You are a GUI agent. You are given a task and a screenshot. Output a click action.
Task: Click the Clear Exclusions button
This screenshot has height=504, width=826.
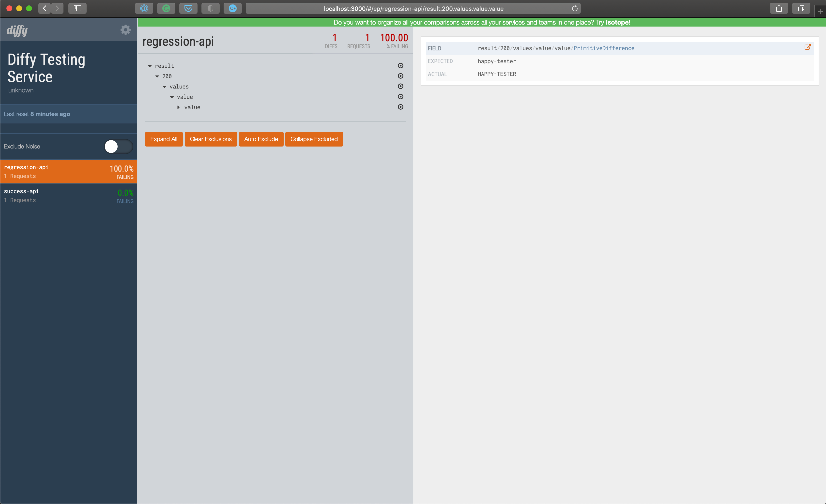click(211, 138)
